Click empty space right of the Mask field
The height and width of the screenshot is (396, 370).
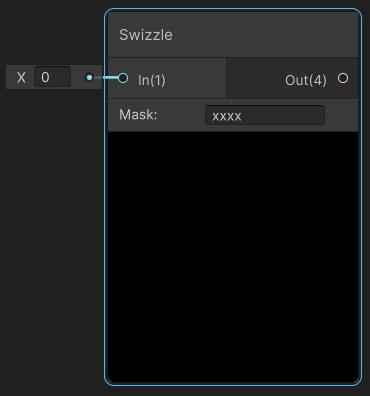(341, 115)
